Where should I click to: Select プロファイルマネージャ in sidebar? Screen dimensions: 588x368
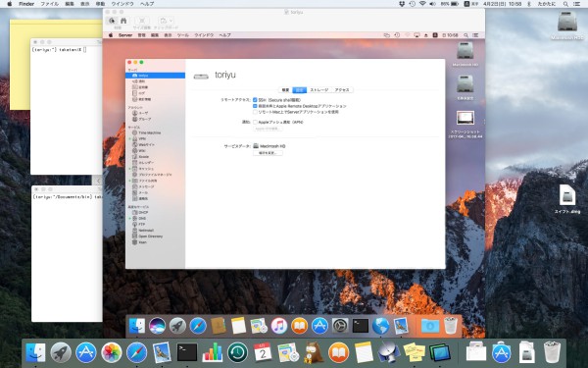(155, 175)
